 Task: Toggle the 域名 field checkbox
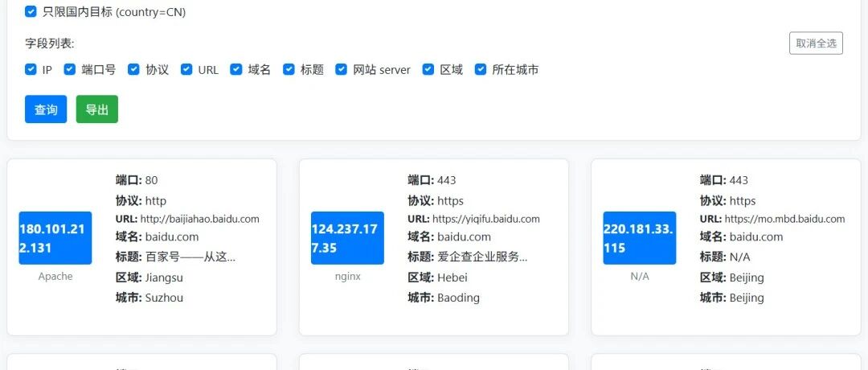(236, 69)
